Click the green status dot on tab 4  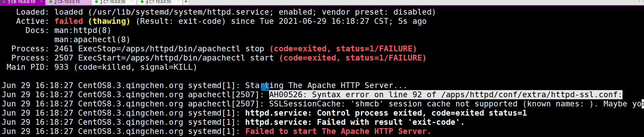pyautogui.click(x=142, y=2)
